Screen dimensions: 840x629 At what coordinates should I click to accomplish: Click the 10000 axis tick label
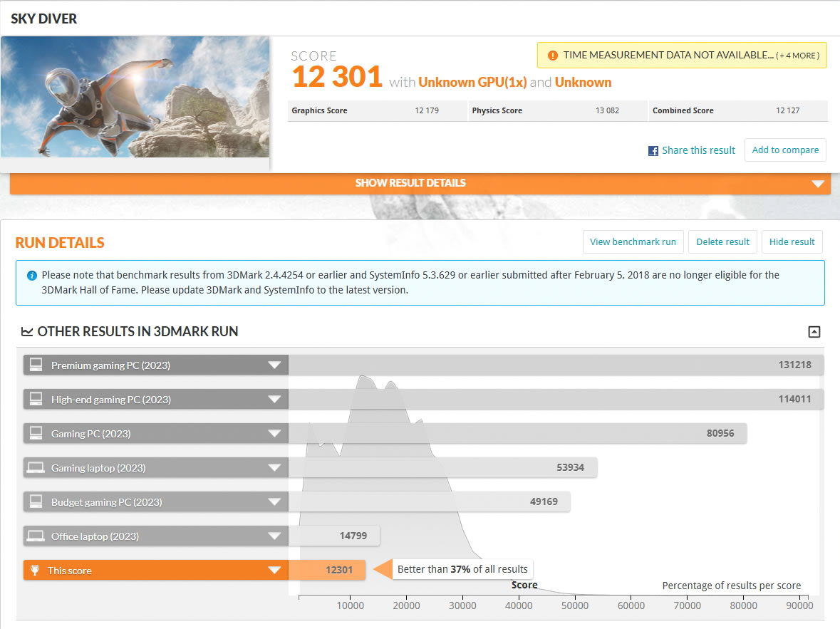pyautogui.click(x=351, y=605)
